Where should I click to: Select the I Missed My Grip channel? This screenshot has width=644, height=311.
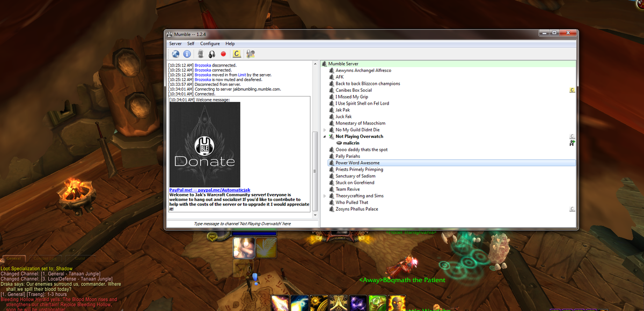pyautogui.click(x=352, y=97)
